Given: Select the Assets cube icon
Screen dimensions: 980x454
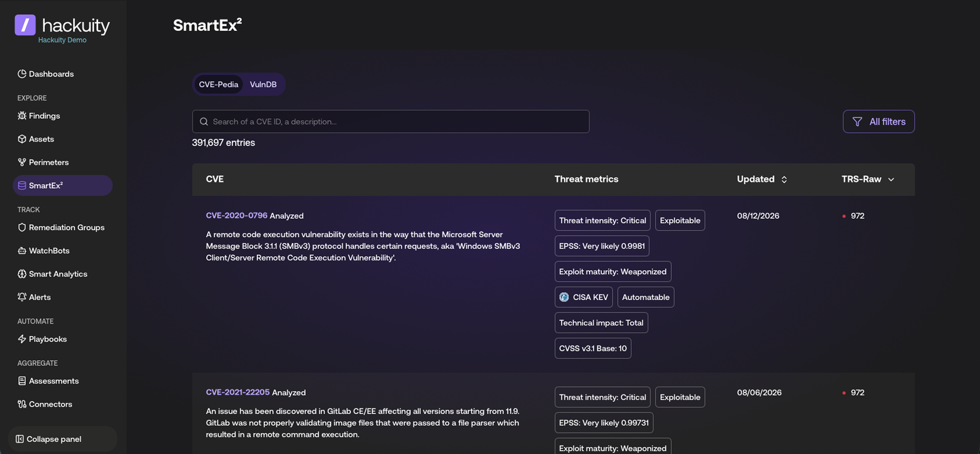Looking at the screenshot, I should pos(22,139).
